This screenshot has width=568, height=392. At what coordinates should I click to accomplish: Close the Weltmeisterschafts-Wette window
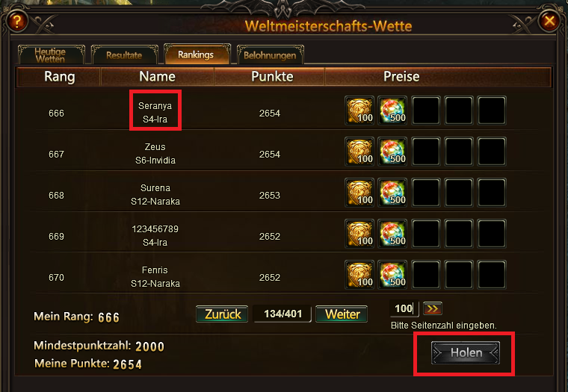tap(549, 21)
